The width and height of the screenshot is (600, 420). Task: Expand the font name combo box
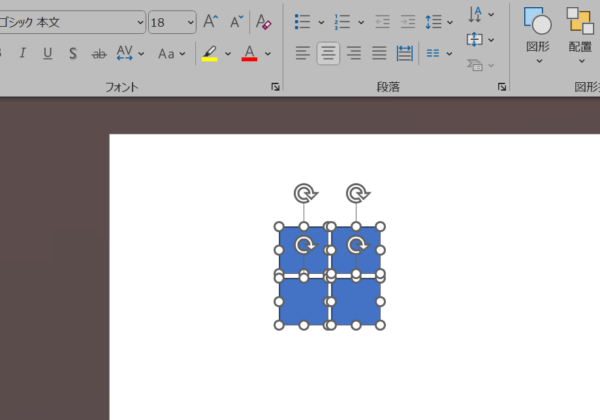(x=138, y=21)
